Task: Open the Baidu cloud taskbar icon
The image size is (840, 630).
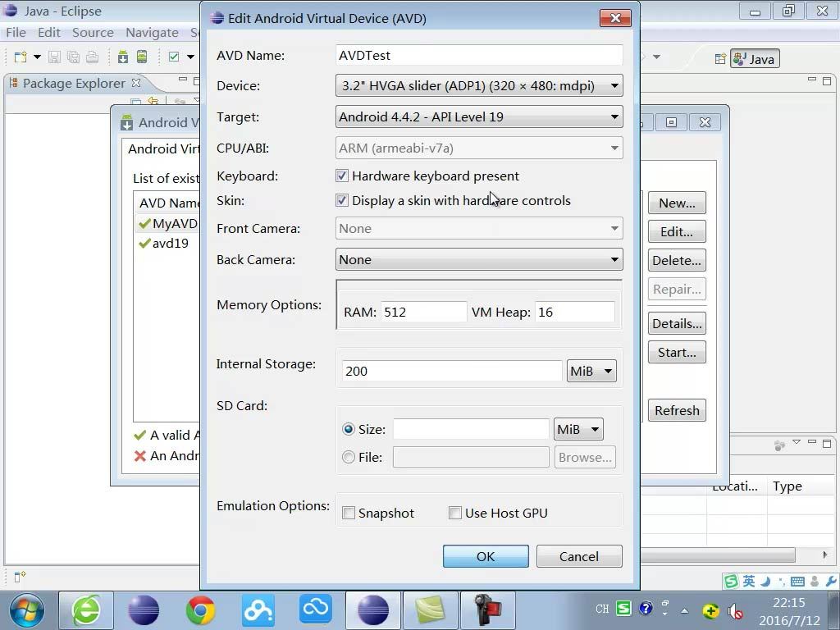Action: point(258,610)
